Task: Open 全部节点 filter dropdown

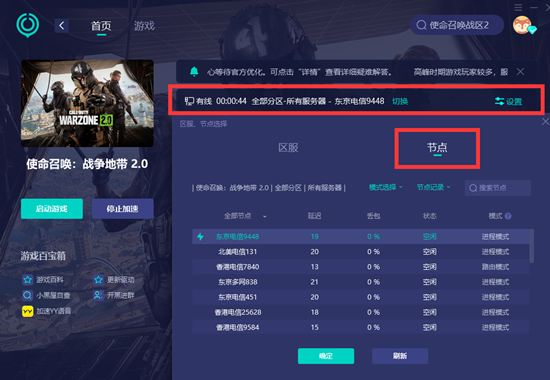Action: [245, 216]
